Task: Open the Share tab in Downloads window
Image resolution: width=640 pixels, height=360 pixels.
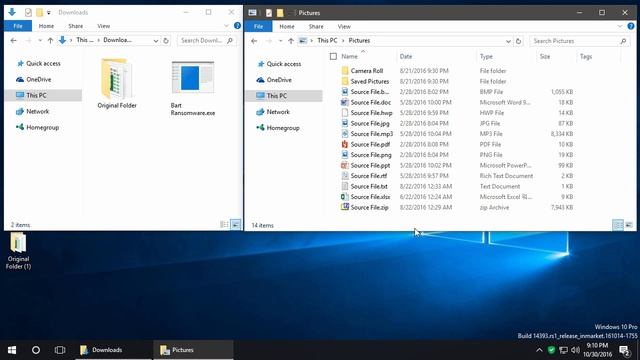Action: pos(76,26)
